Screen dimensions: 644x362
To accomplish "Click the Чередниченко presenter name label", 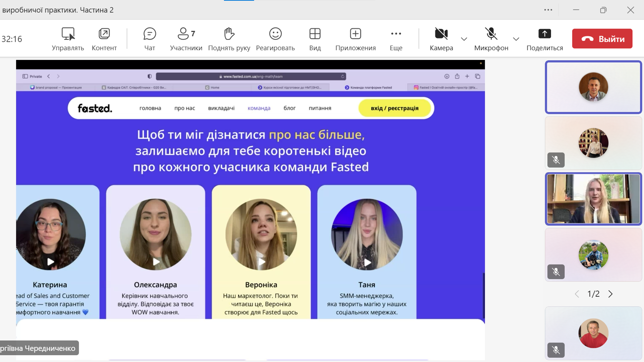I will click(x=39, y=348).
